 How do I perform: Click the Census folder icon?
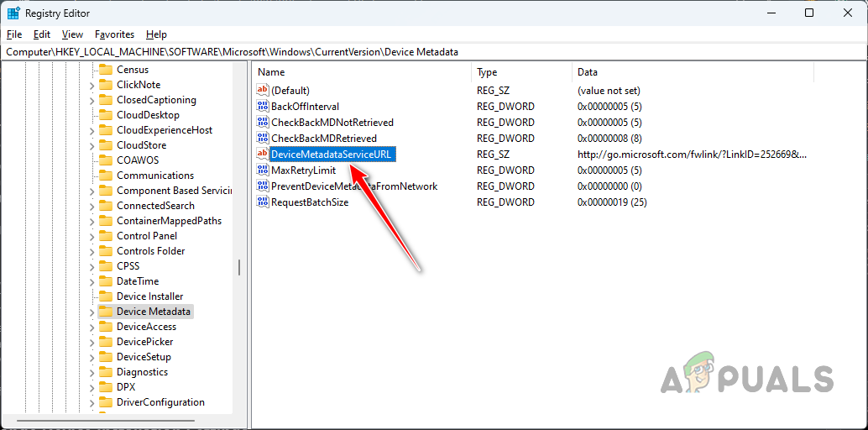106,70
